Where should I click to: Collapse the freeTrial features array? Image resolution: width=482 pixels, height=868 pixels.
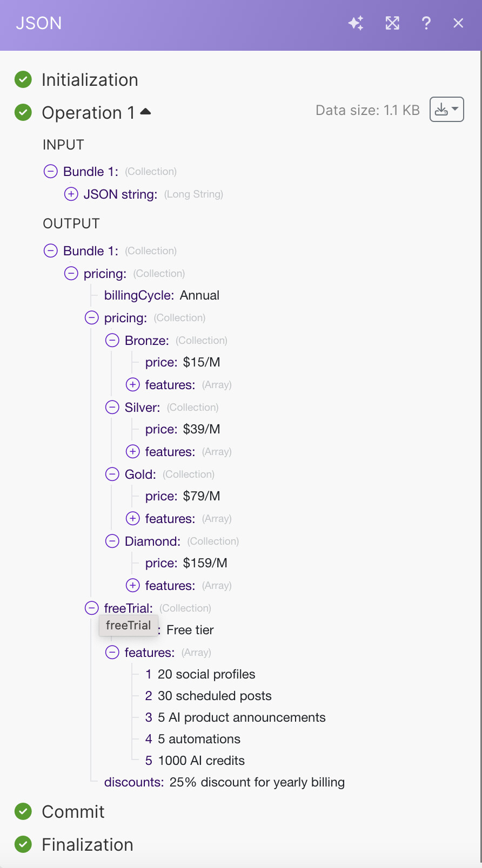(x=112, y=652)
